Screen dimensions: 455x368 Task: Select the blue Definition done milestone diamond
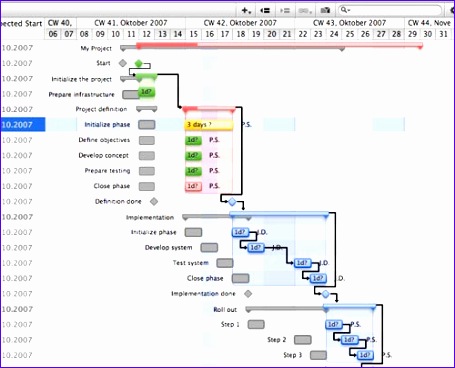pos(232,202)
